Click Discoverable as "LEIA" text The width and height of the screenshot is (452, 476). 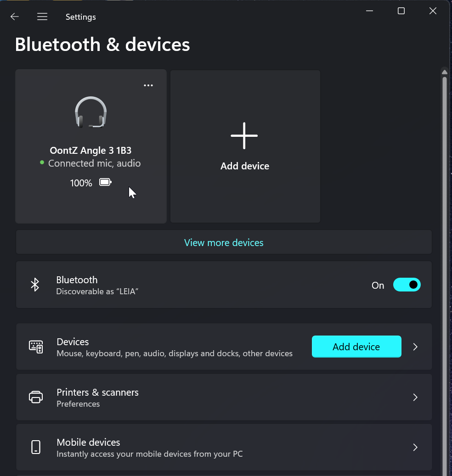click(97, 291)
